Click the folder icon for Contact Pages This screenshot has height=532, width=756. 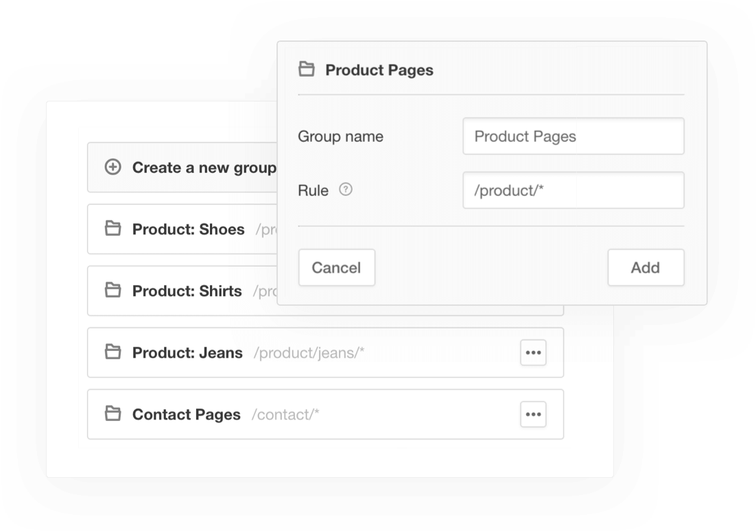(113, 414)
